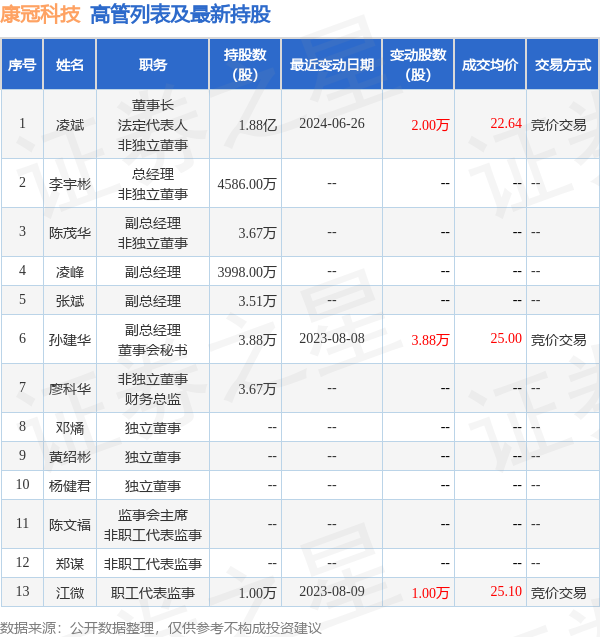Image resolution: width=600 pixels, height=637 pixels.
Task: Click the date 2023-08-08
Action: click(332, 338)
